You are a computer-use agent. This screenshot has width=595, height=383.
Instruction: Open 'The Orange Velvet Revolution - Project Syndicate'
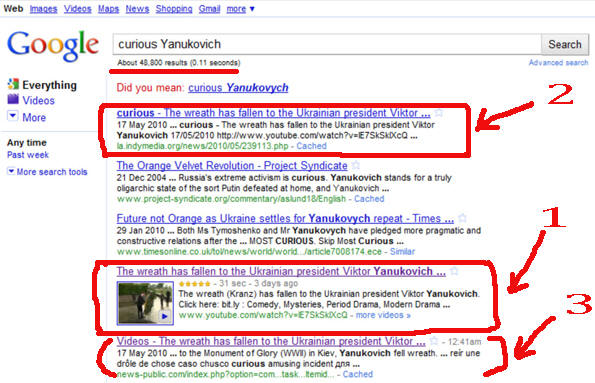point(232,165)
